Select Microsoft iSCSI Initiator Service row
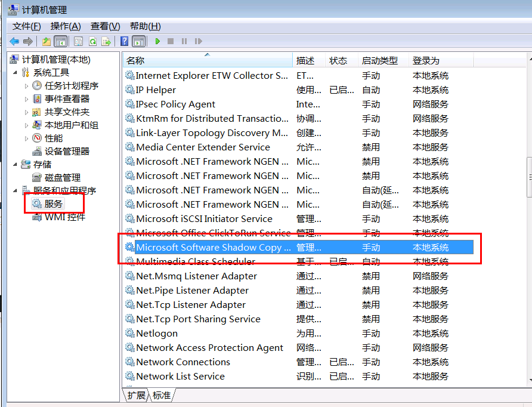532x407 pixels. pos(299,218)
